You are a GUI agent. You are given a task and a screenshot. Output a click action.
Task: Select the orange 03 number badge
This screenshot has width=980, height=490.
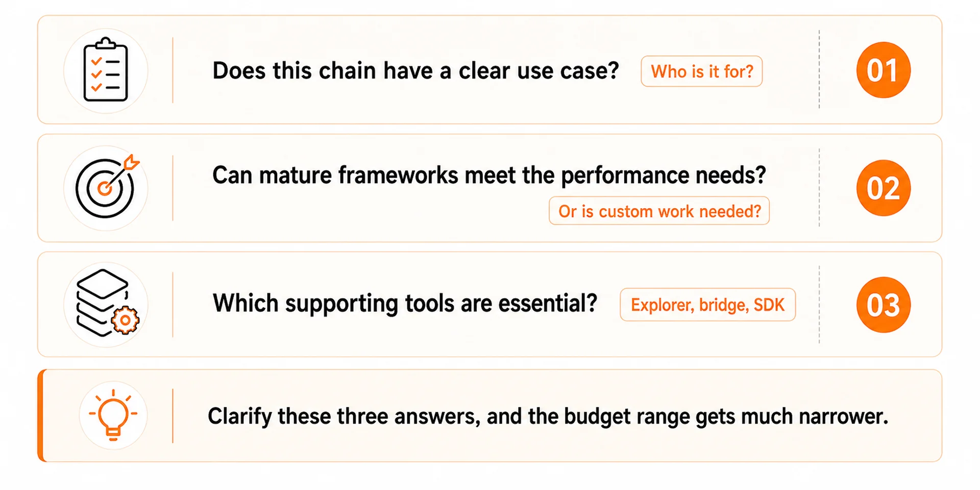(x=883, y=305)
